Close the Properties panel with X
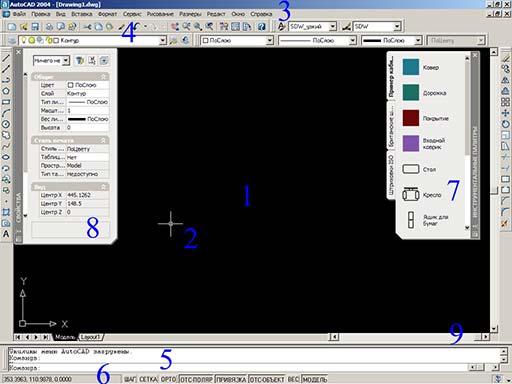Viewport: 512px width, 384px height. pyautogui.click(x=18, y=52)
